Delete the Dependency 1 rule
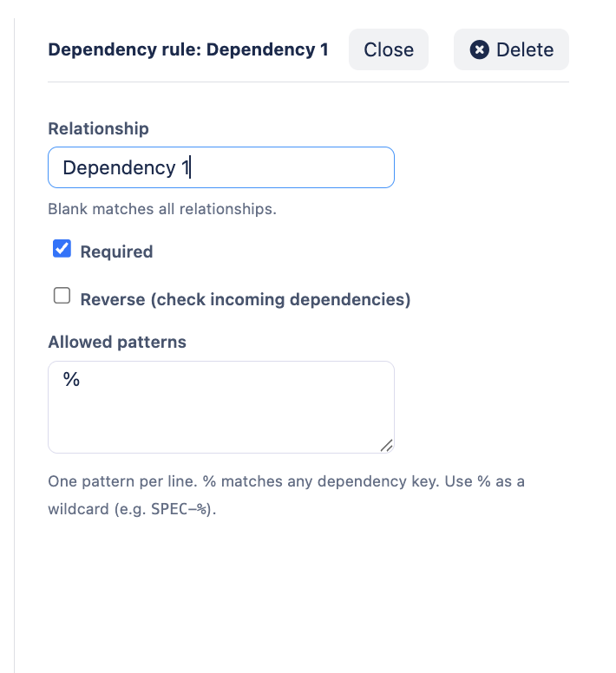The height and width of the screenshot is (673, 616). (511, 50)
